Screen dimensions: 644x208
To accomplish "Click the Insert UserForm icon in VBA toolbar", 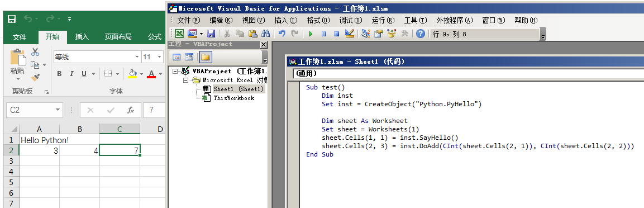I will click(192, 34).
